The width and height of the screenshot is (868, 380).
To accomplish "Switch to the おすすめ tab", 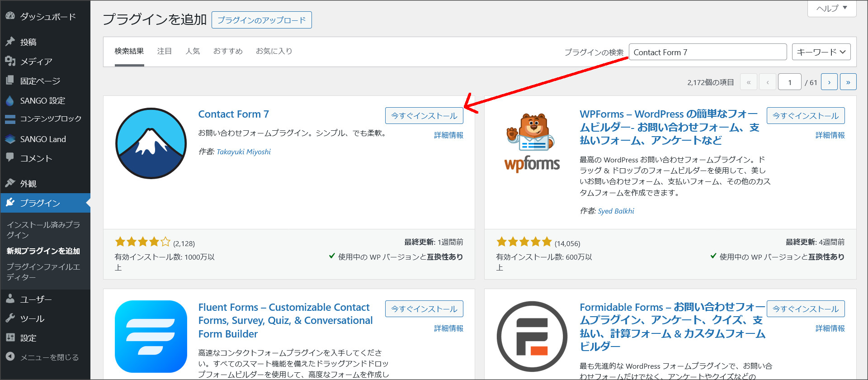I will click(228, 51).
